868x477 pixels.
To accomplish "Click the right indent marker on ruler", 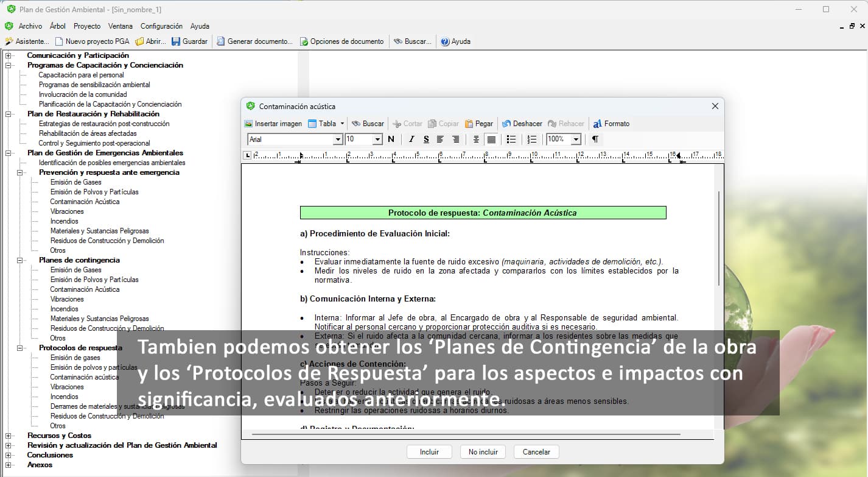I will (x=678, y=156).
